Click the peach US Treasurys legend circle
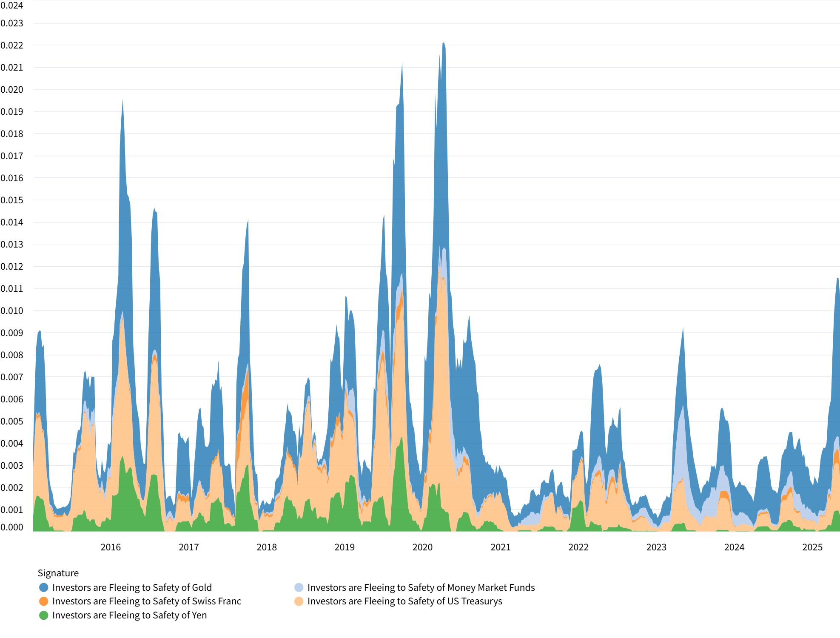 299,601
